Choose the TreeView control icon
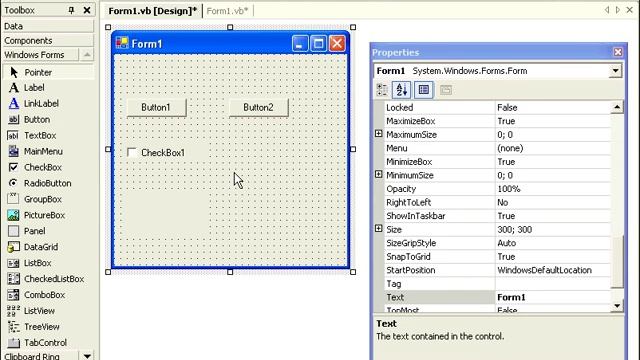Image resolution: width=640 pixels, height=360 pixels. pyautogui.click(x=13, y=327)
